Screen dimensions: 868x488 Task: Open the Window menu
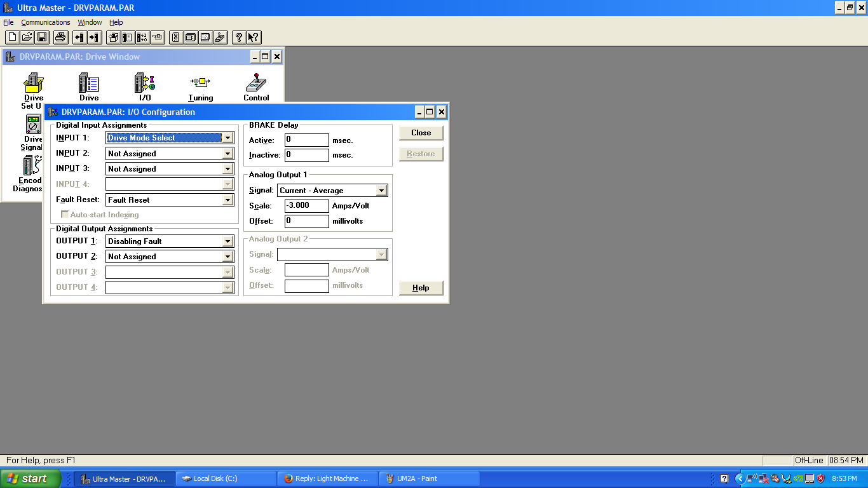point(90,22)
